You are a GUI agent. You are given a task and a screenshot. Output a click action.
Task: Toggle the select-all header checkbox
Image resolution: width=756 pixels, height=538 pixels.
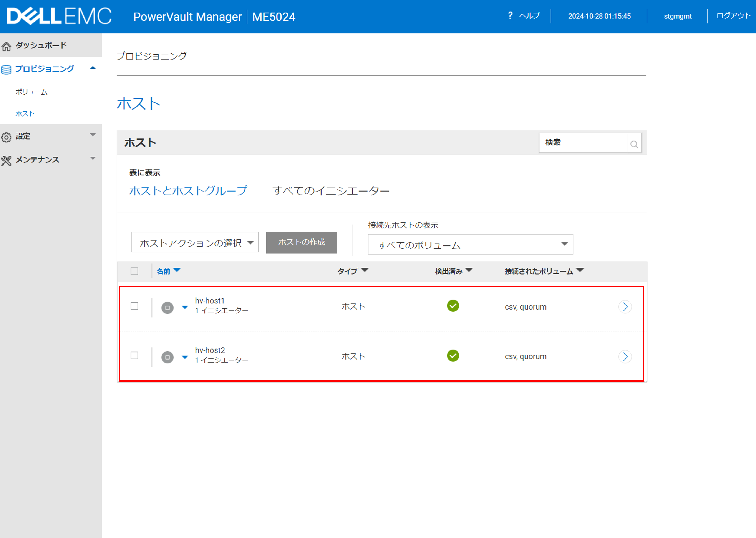(134, 271)
